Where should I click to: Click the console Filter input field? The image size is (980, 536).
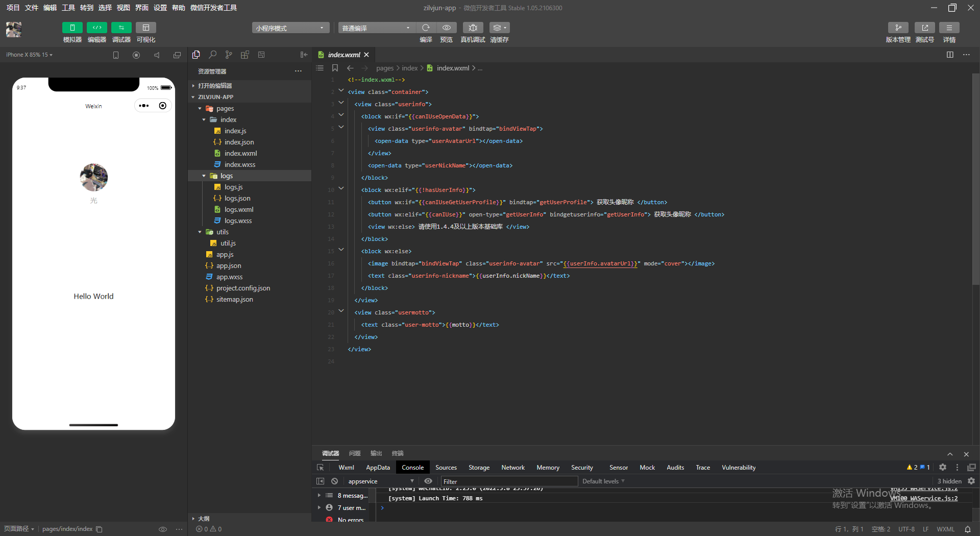(509, 481)
